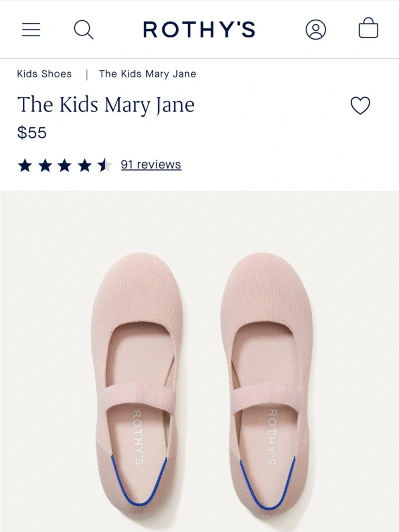The image size is (399, 532).
Task: Click the product title The Kids Mary Jane
Action: (x=106, y=105)
